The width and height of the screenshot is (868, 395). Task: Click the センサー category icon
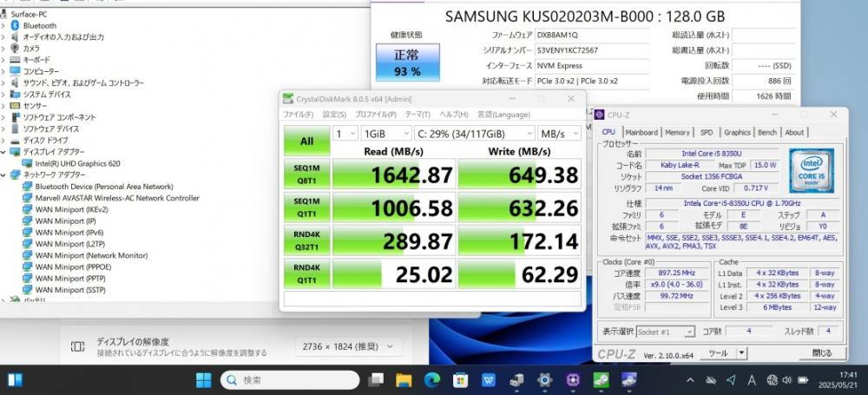pyautogui.click(x=15, y=106)
